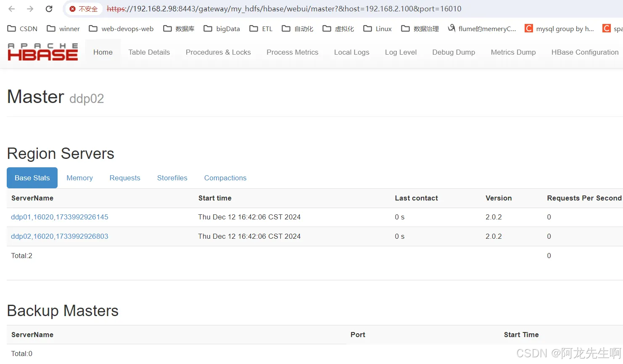Screen dimensions: 623x364
Task: Click the browser forward arrow
Action: click(x=29, y=8)
